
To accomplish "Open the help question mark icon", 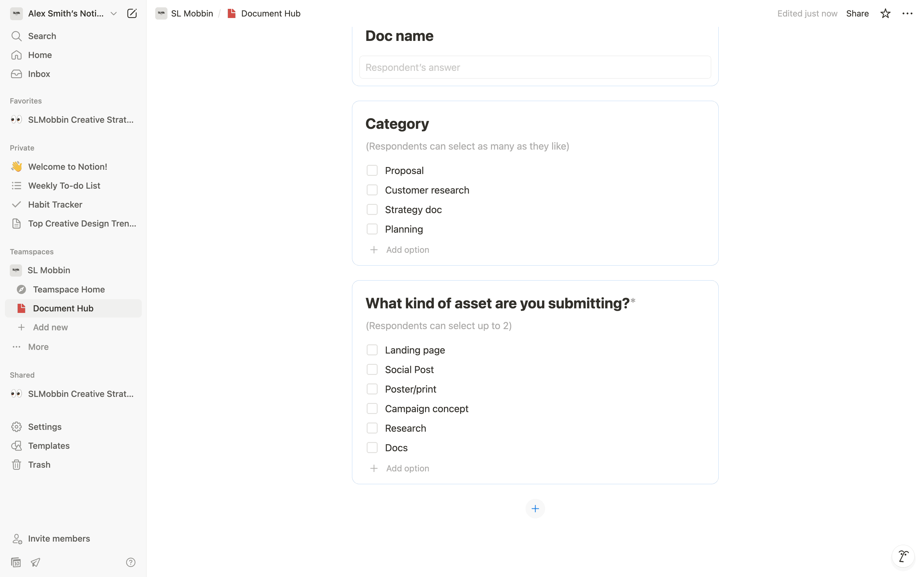I will pos(130,562).
